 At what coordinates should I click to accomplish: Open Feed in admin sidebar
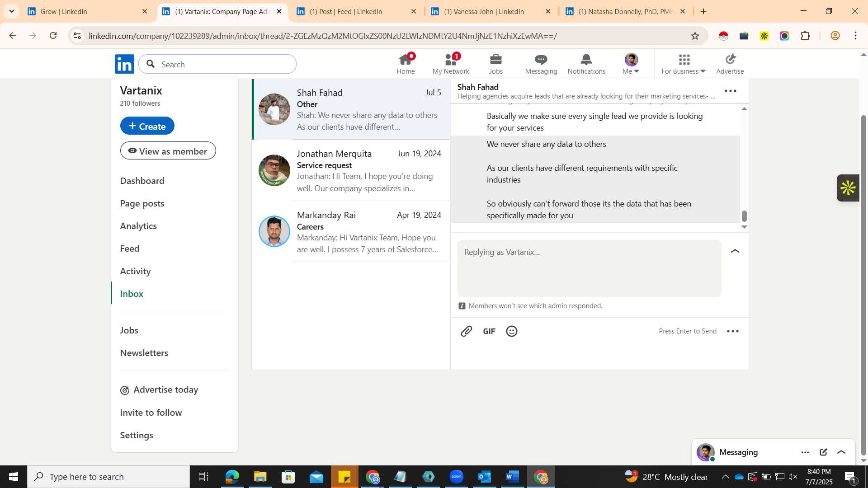coord(130,249)
